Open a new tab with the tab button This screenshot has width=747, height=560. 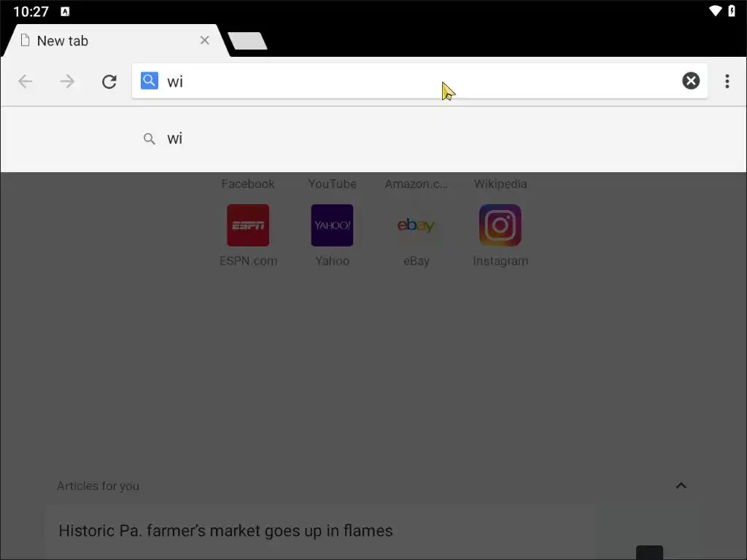pos(247,41)
